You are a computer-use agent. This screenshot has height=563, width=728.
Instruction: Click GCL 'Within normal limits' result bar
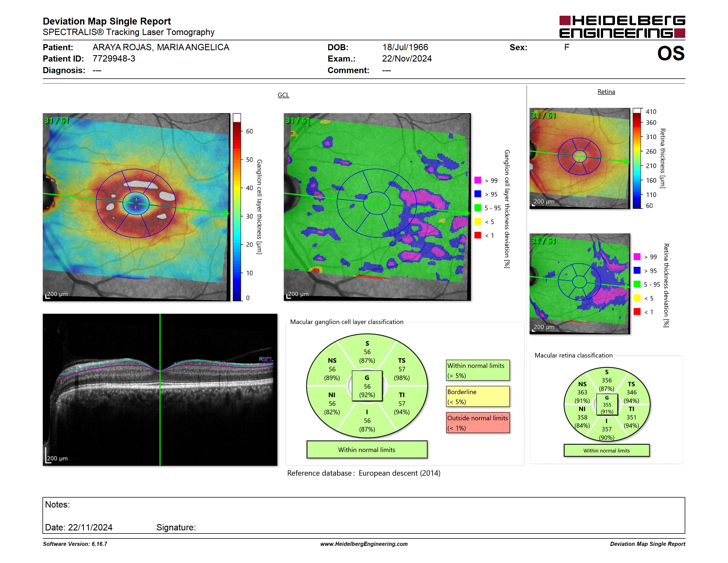(367, 450)
